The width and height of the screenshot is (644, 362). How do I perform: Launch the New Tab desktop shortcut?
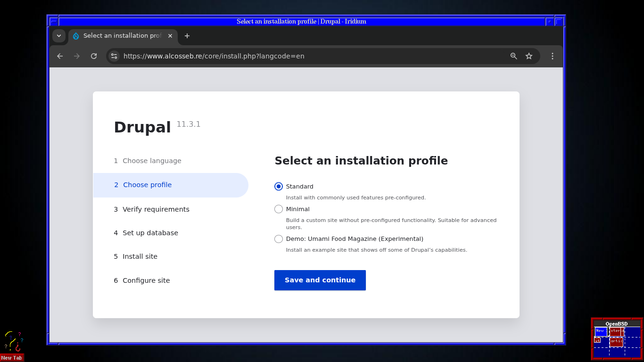(12, 357)
